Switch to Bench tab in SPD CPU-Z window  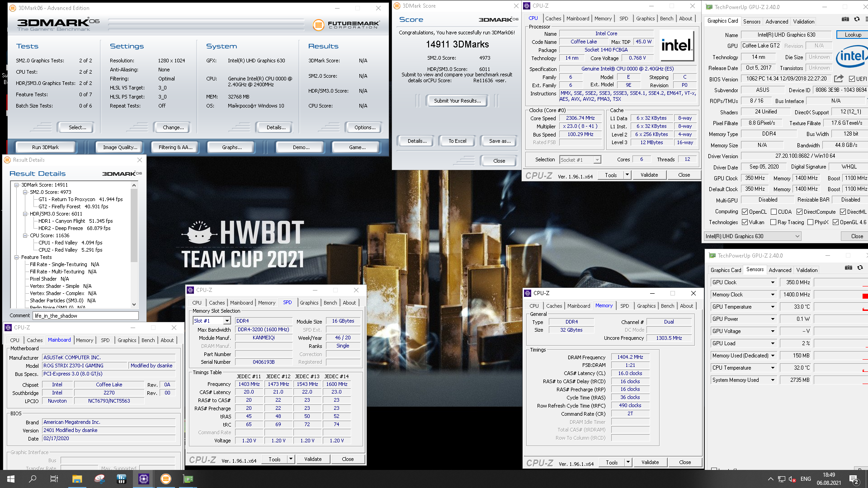coord(330,303)
